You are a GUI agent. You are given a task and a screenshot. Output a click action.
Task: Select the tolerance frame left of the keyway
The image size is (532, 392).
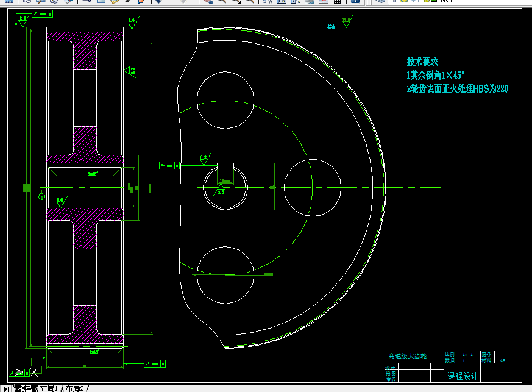(x=169, y=166)
